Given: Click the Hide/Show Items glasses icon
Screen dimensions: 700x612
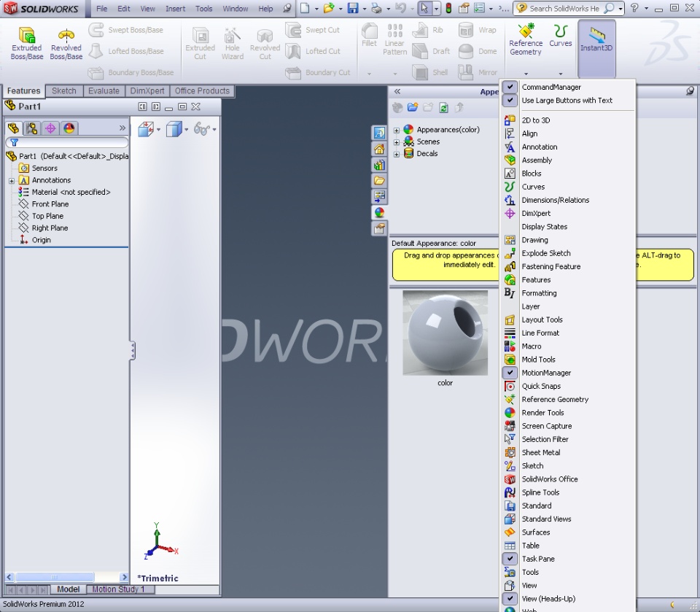Looking at the screenshot, I should point(202,130).
